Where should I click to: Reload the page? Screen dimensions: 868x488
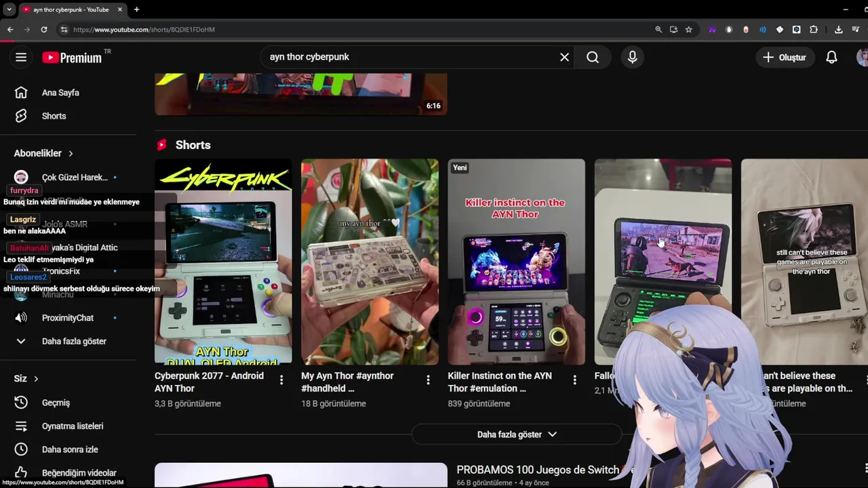click(44, 30)
